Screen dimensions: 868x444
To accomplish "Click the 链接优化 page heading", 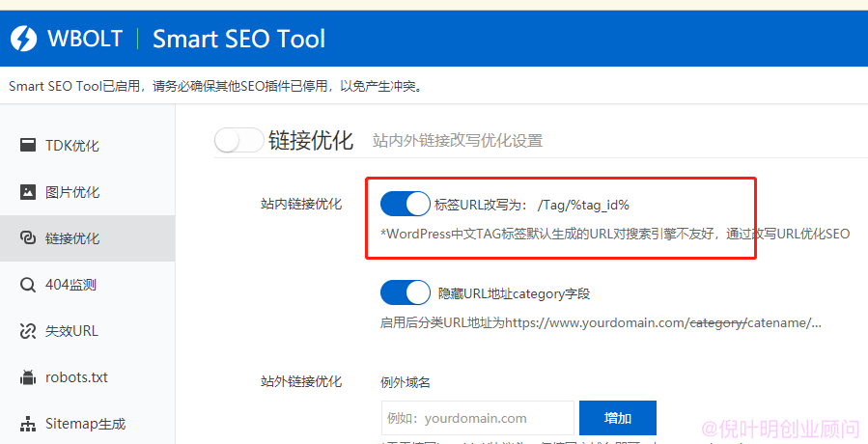I will [x=311, y=140].
